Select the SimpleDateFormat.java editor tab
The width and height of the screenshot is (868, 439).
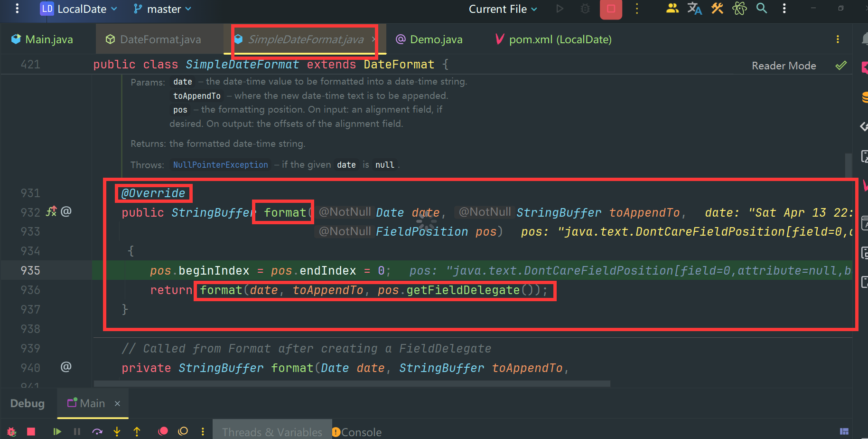tap(305, 39)
